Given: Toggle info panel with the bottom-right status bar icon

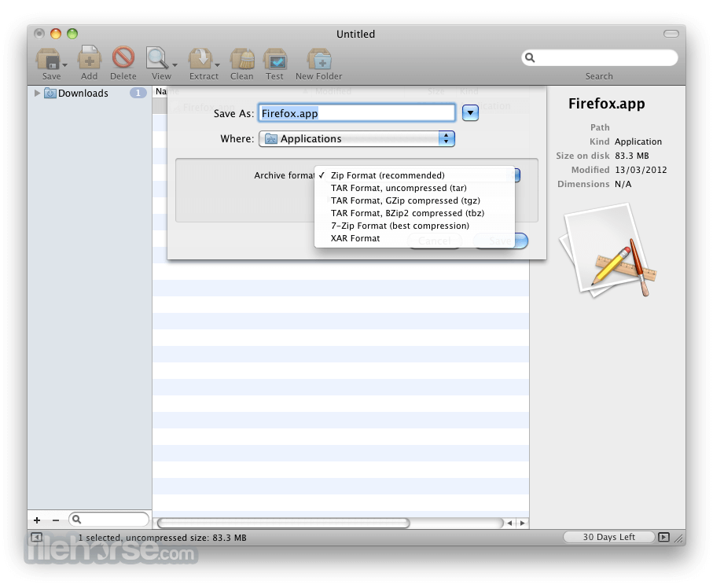Looking at the screenshot, I should pyautogui.click(x=663, y=537).
